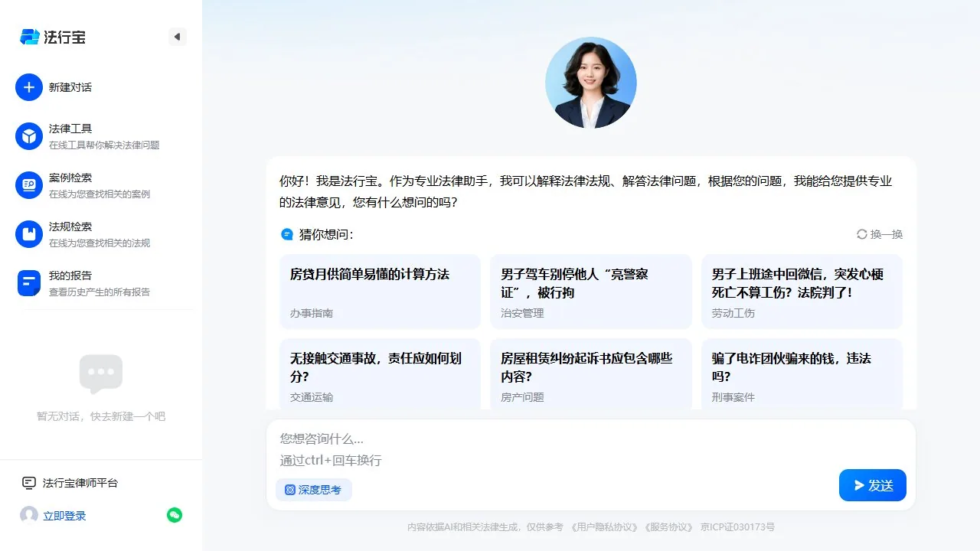This screenshot has height=551, width=980.
Task: Click 立即登录 to log in
Action: 64,516
